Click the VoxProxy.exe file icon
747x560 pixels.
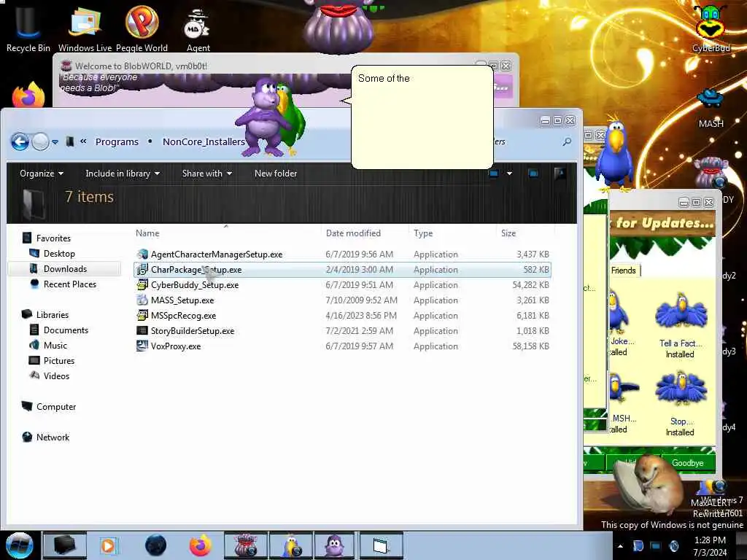pyautogui.click(x=142, y=346)
